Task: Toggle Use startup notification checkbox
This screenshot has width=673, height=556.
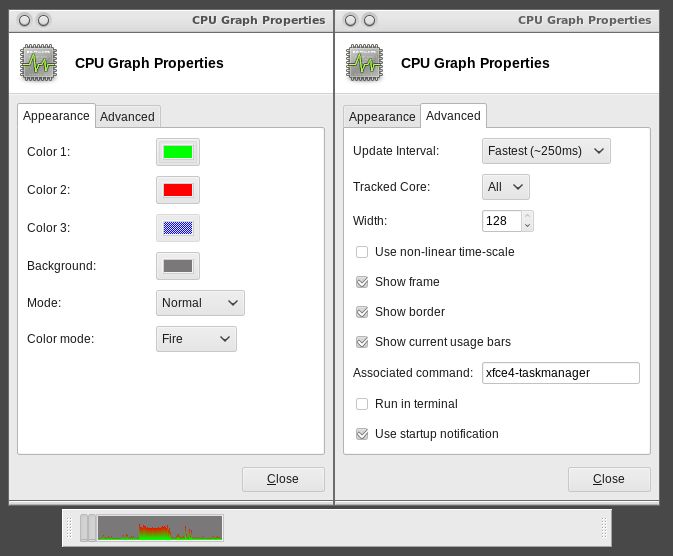Action: tap(362, 434)
